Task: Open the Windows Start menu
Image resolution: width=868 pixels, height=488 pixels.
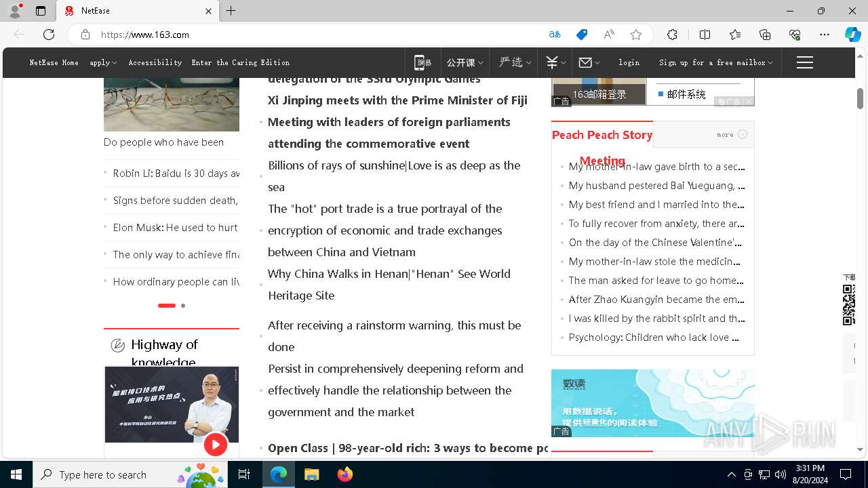Action: tap(16, 474)
